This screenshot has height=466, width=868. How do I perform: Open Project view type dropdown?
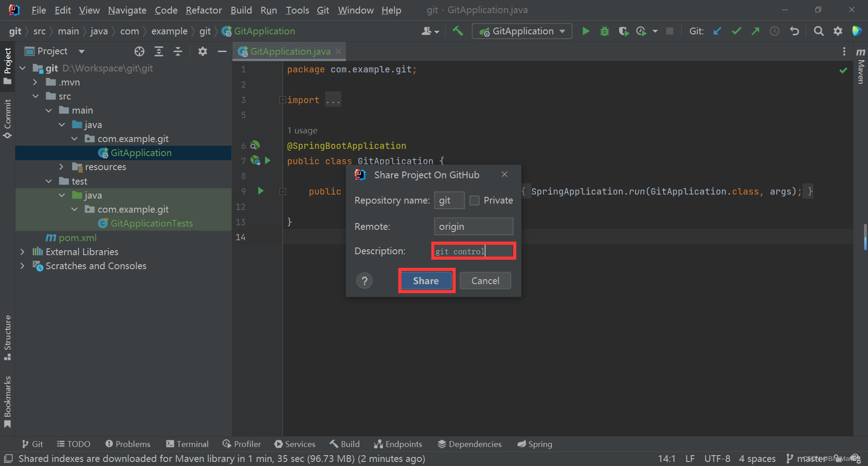(81, 52)
